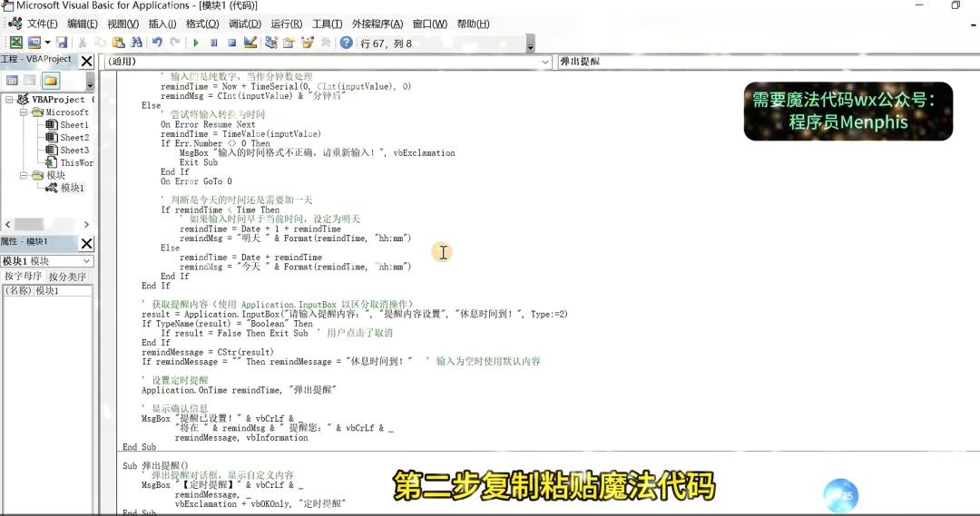The width and height of the screenshot is (980, 516).
Task: Open the 视图(V) menu
Action: coord(123,24)
